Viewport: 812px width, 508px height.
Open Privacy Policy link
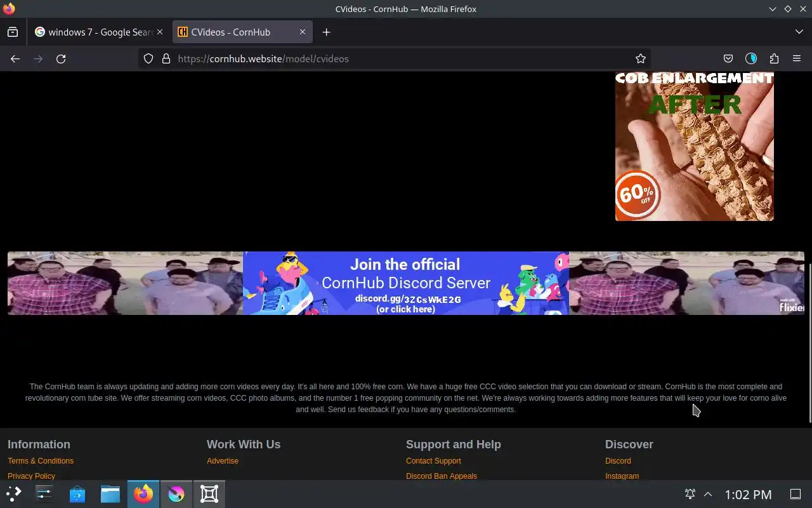coord(31,476)
